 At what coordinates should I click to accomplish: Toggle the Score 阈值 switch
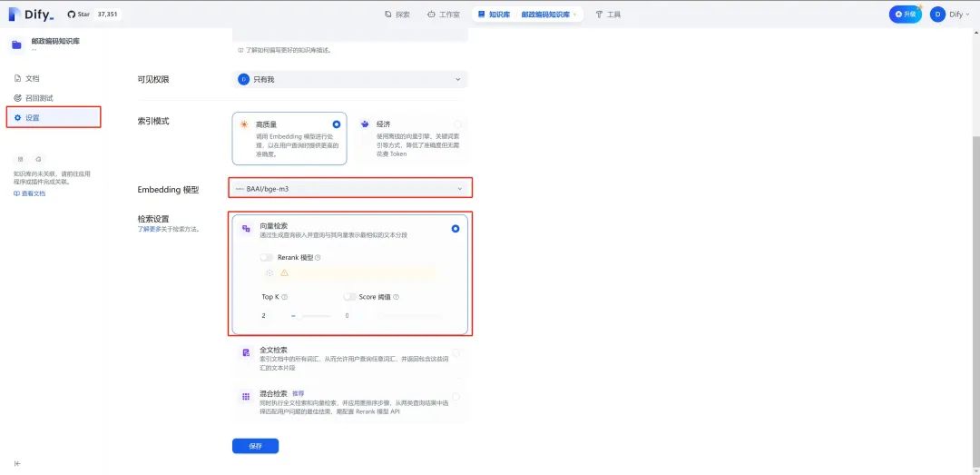click(x=349, y=297)
